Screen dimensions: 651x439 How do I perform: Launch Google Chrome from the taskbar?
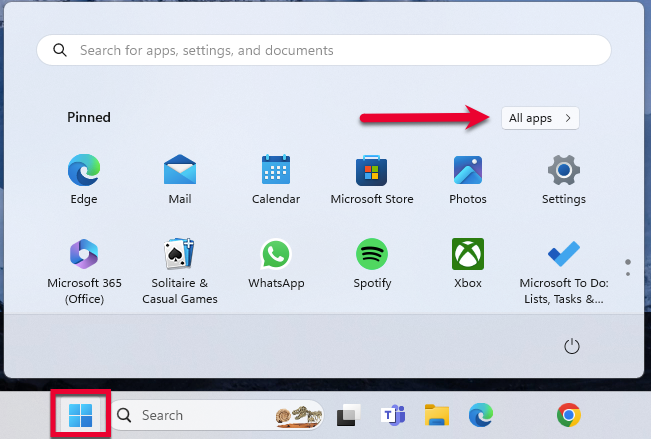568,415
